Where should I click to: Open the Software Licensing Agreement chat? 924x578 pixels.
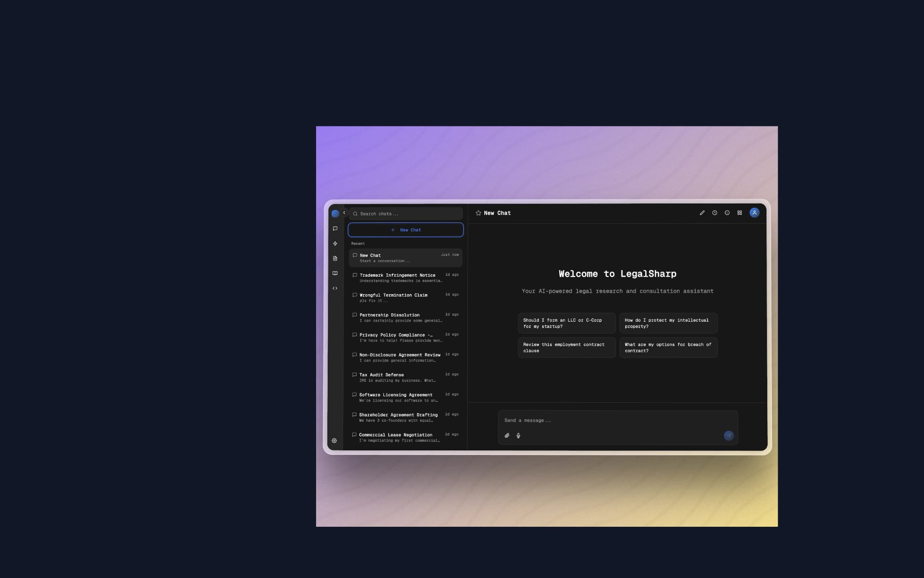pos(406,398)
